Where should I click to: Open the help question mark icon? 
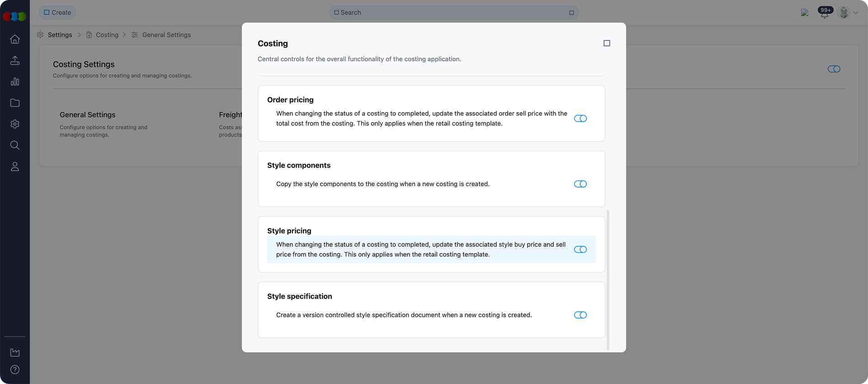(15, 370)
